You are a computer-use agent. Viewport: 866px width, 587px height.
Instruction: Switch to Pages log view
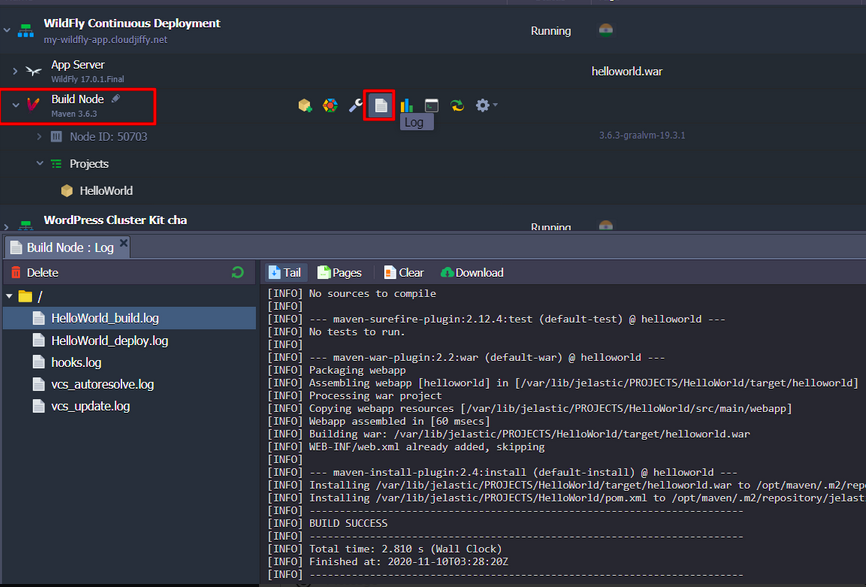[x=339, y=272]
